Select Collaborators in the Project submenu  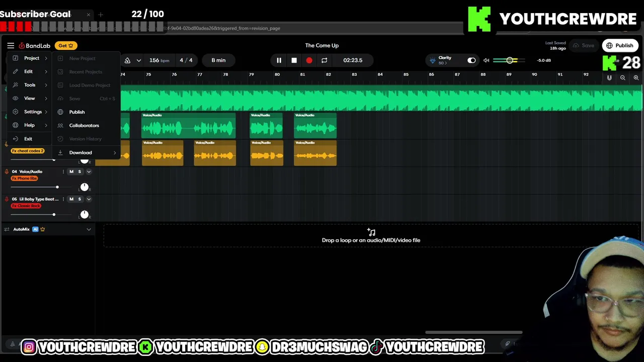87,125
